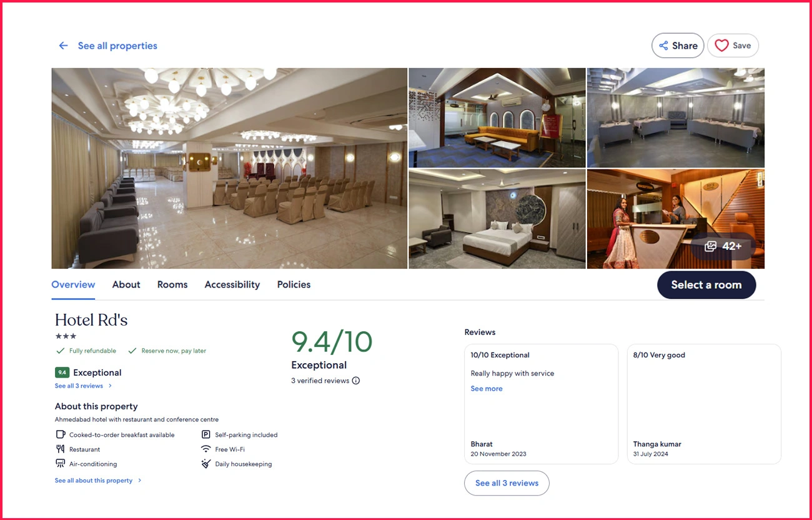Click the breakfast cup icon
Screen dimensions: 812x520
coord(61,435)
